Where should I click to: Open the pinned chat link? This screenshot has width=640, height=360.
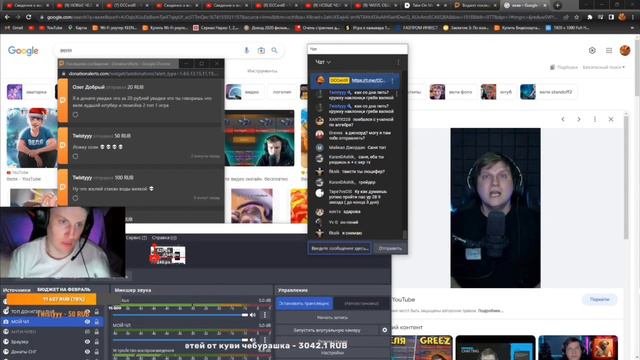click(369, 81)
